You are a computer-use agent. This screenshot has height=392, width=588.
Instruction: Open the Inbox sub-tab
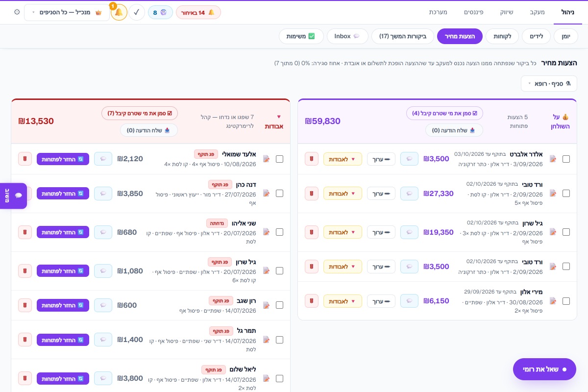346,36
